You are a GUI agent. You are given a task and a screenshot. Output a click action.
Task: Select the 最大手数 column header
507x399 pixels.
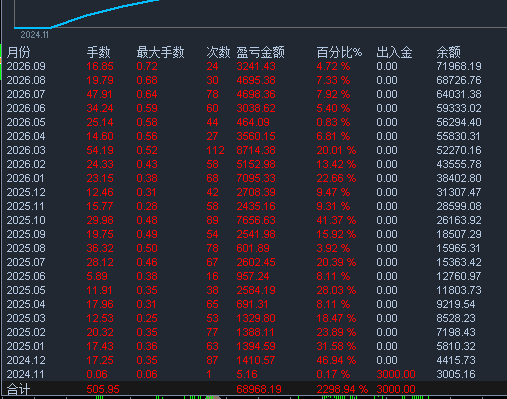click(160, 52)
